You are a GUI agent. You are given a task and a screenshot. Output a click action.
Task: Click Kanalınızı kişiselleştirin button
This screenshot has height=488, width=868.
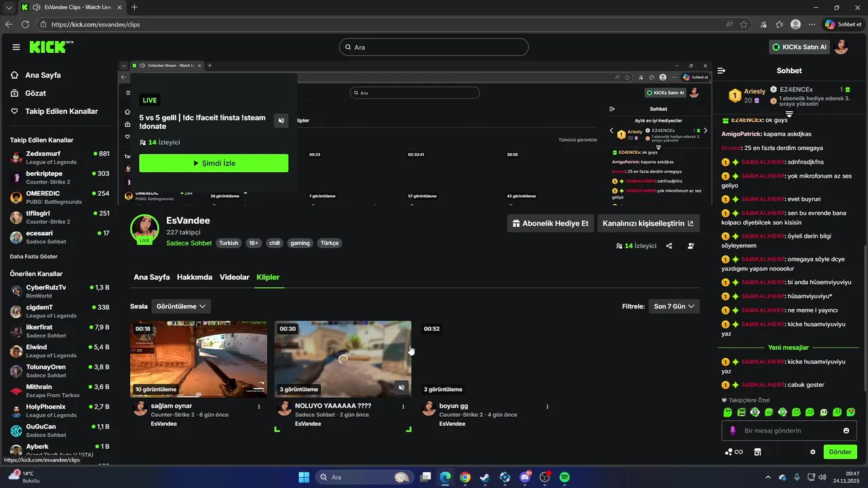pos(648,223)
